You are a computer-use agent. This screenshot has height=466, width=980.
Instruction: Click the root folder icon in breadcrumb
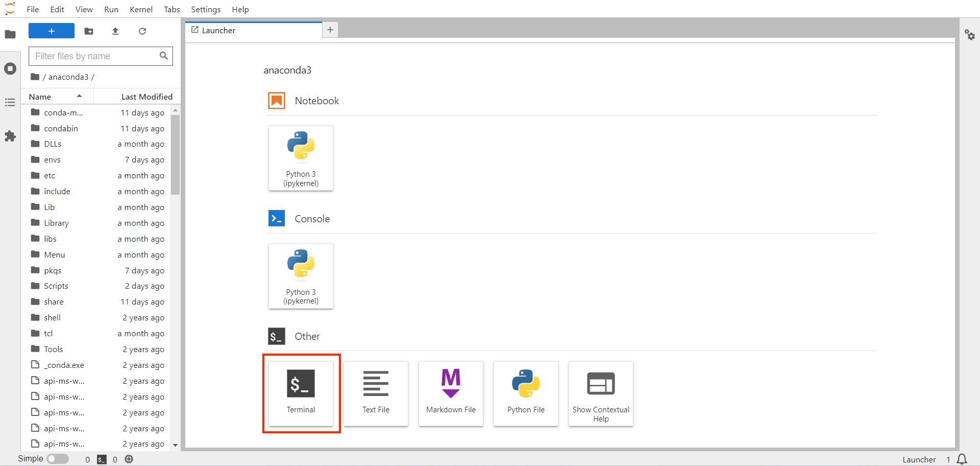click(35, 77)
